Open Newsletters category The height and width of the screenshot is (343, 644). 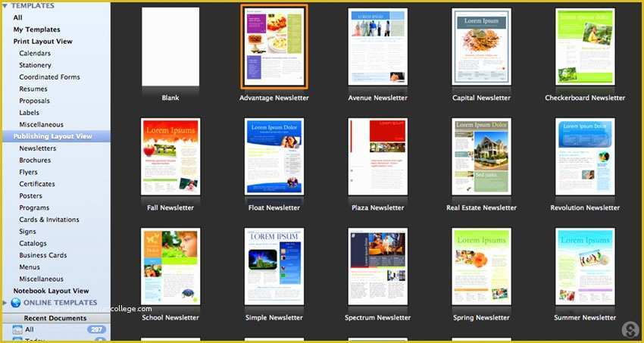38,148
